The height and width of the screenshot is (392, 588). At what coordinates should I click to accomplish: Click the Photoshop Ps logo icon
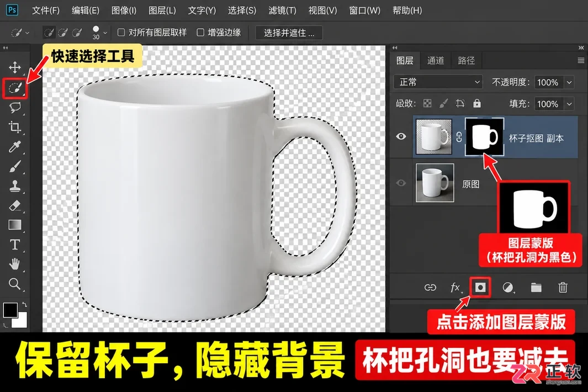coord(12,10)
